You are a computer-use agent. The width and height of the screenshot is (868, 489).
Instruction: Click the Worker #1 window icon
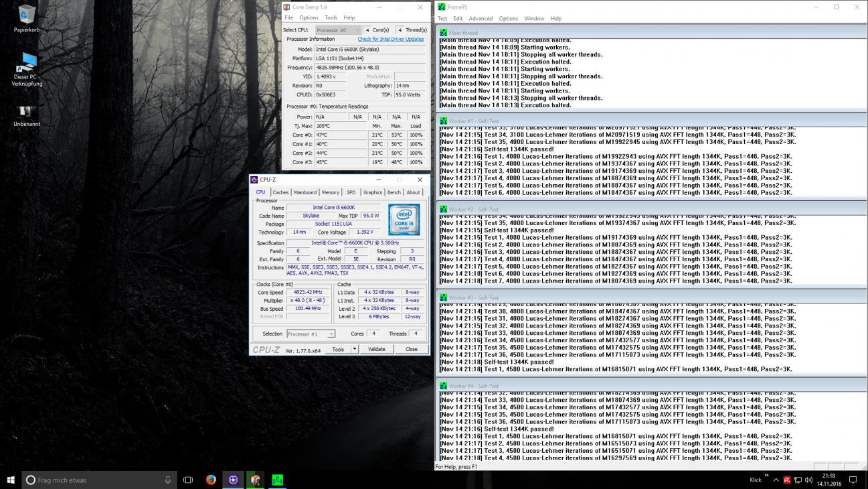pyautogui.click(x=443, y=121)
